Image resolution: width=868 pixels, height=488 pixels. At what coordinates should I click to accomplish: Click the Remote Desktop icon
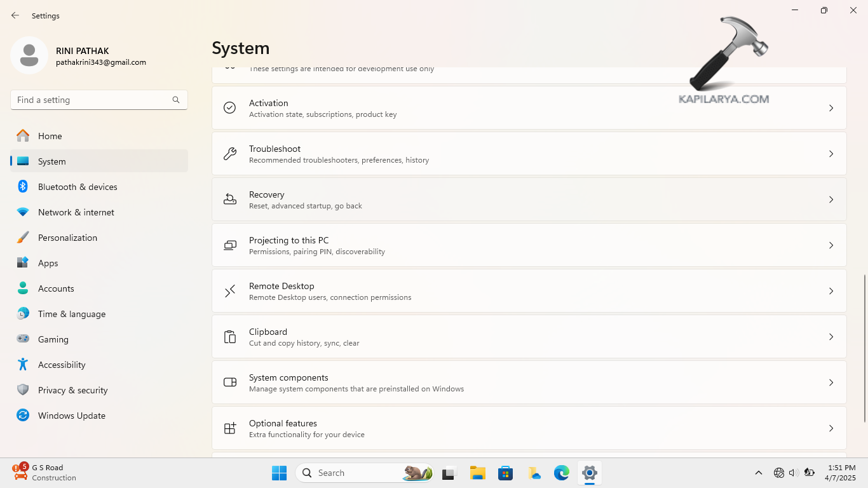tap(230, 291)
